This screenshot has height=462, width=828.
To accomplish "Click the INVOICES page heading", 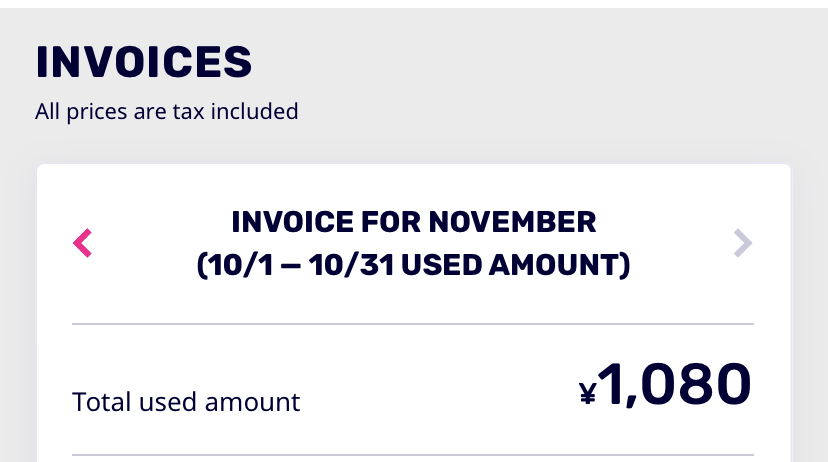I will click(143, 62).
